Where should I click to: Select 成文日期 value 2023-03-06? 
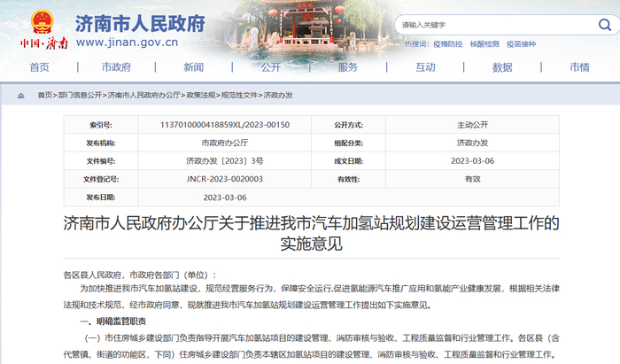point(472,161)
